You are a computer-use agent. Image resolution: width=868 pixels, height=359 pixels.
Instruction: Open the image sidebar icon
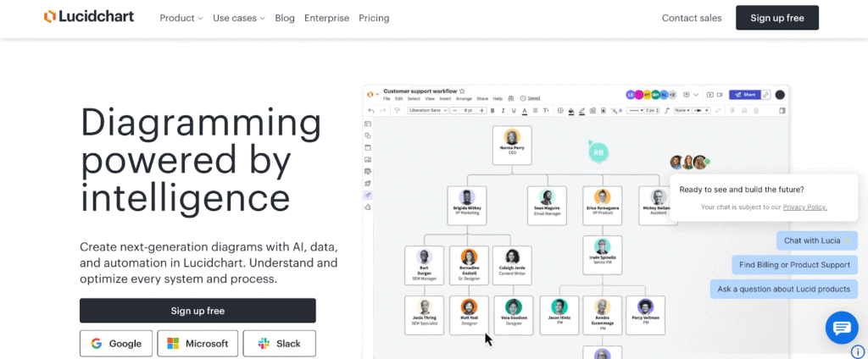368,159
